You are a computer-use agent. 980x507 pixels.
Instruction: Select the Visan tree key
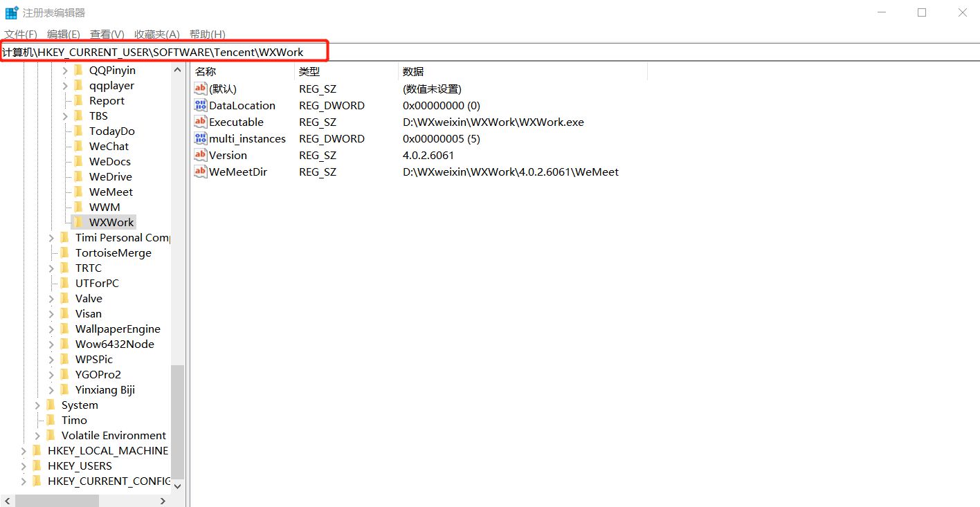[89, 313]
